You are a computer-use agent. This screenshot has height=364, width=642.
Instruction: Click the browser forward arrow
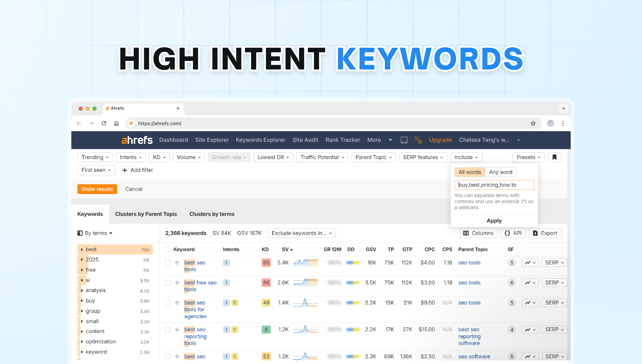[x=91, y=123]
